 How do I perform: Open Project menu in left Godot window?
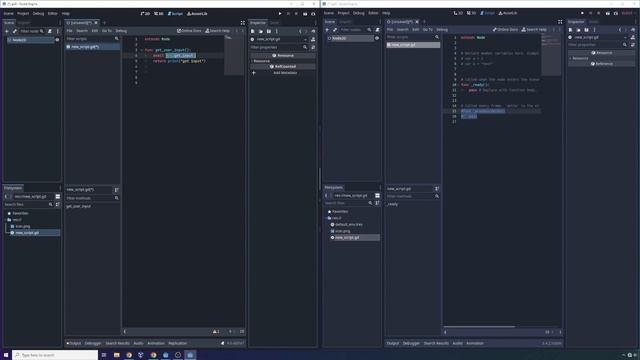23,13
